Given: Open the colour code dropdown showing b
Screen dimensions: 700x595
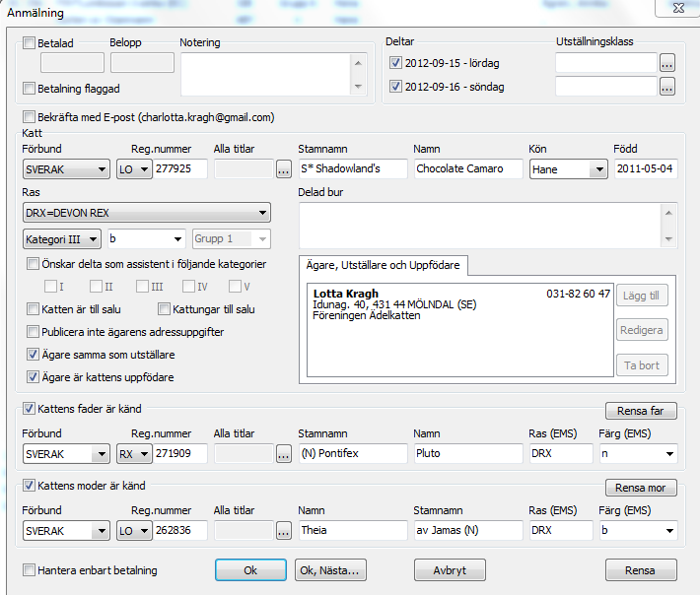Looking at the screenshot, I should 147,239.
